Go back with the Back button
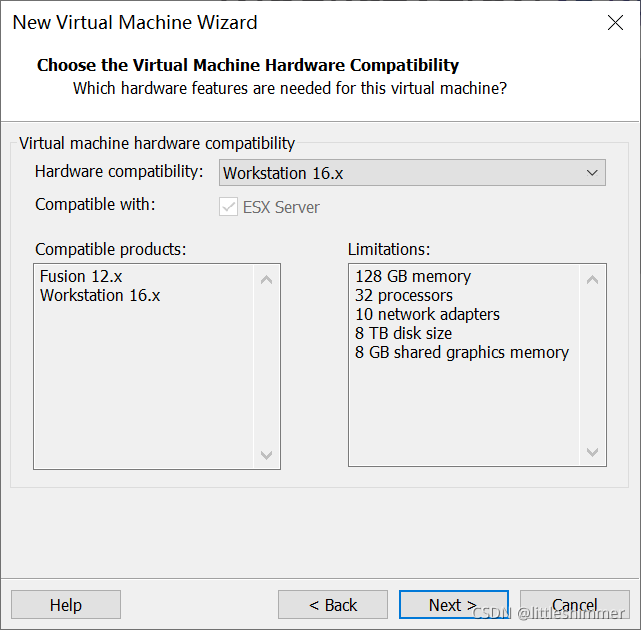Image resolution: width=641 pixels, height=630 pixels. (333, 604)
